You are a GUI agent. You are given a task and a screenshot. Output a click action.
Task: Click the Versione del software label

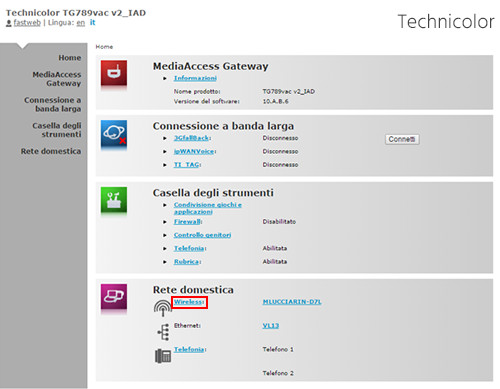pos(206,101)
